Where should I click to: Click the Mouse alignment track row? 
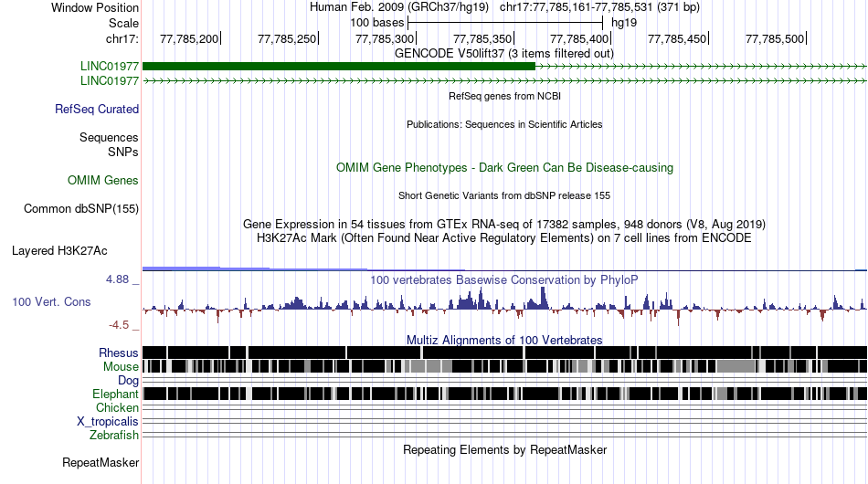pyautogui.click(x=505, y=366)
